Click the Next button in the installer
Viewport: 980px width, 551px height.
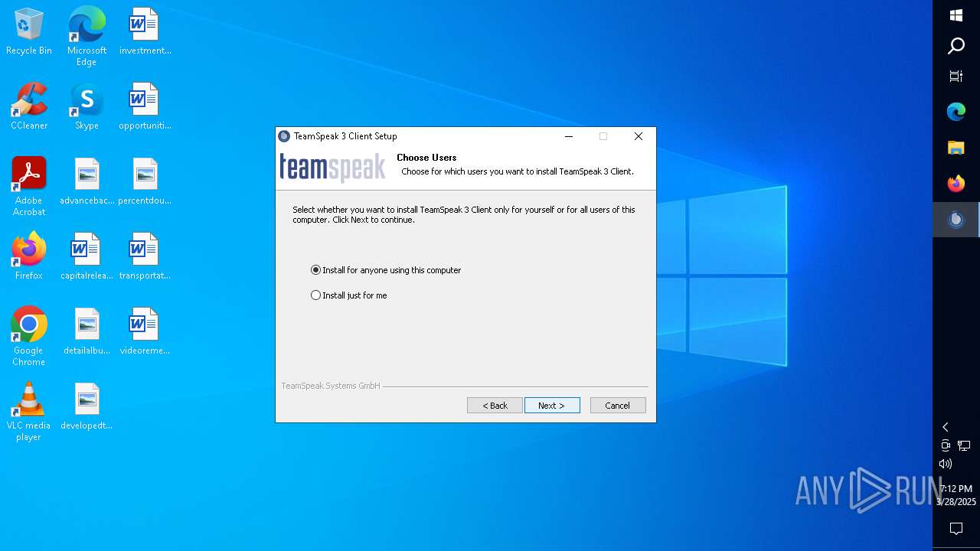pos(552,406)
